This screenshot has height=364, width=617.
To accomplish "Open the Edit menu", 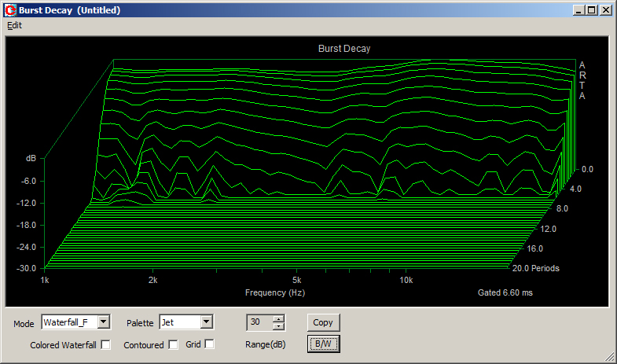I will (14, 25).
